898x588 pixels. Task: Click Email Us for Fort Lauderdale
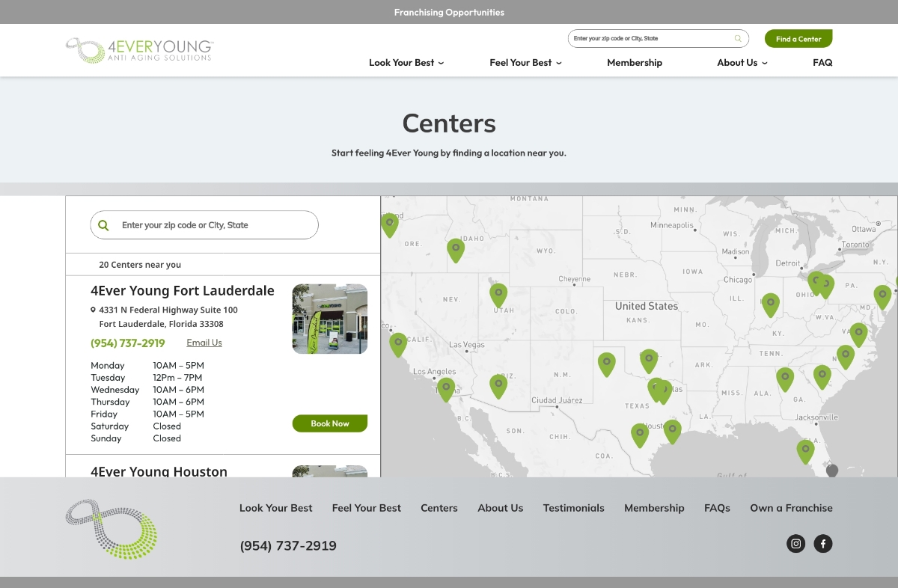click(204, 343)
